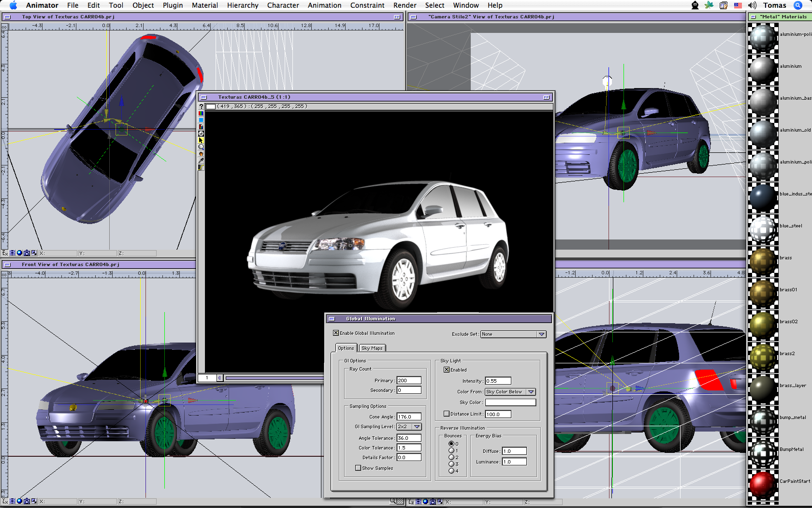Choose the magnifier zoom tool in render window
This screenshot has width=812, height=508.
pos(201,147)
